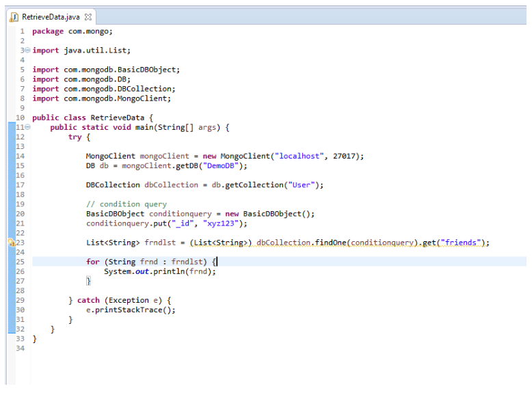This screenshot has width=532, height=395.
Task: Click the highlighted closing brace on line 27
Action: point(88,281)
